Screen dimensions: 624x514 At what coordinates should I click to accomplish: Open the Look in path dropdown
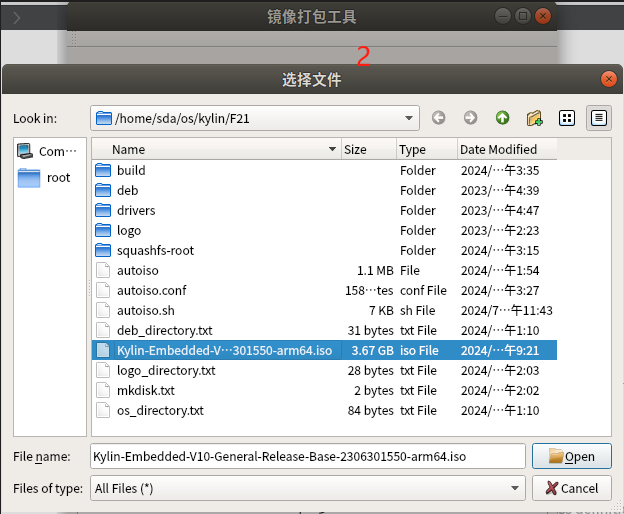tap(408, 118)
